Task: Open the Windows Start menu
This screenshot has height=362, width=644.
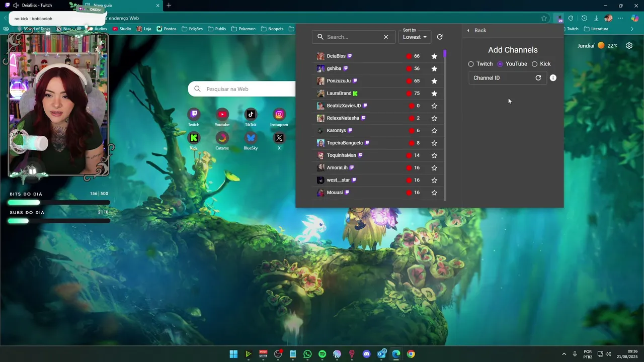Action: tap(233, 354)
